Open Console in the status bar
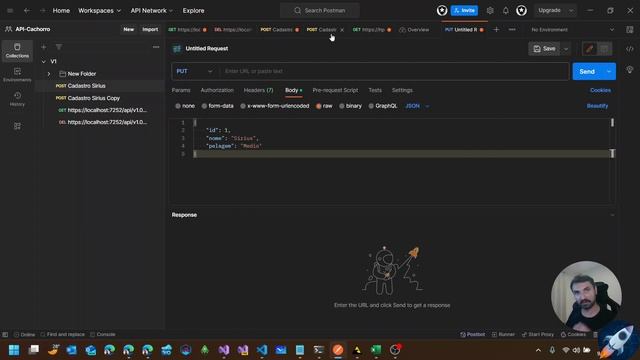The width and height of the screenshot is (640, 360). tap(103, 335)
